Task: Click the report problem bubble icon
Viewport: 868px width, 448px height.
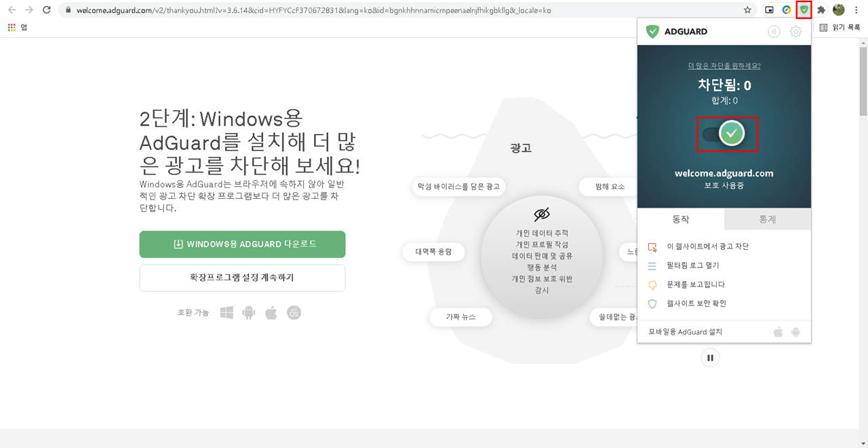Action: point(652,285)
